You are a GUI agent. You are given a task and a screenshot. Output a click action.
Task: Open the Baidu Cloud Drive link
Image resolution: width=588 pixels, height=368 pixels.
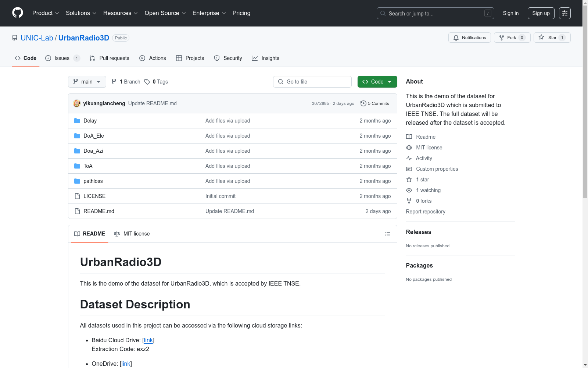coord(148,340)
